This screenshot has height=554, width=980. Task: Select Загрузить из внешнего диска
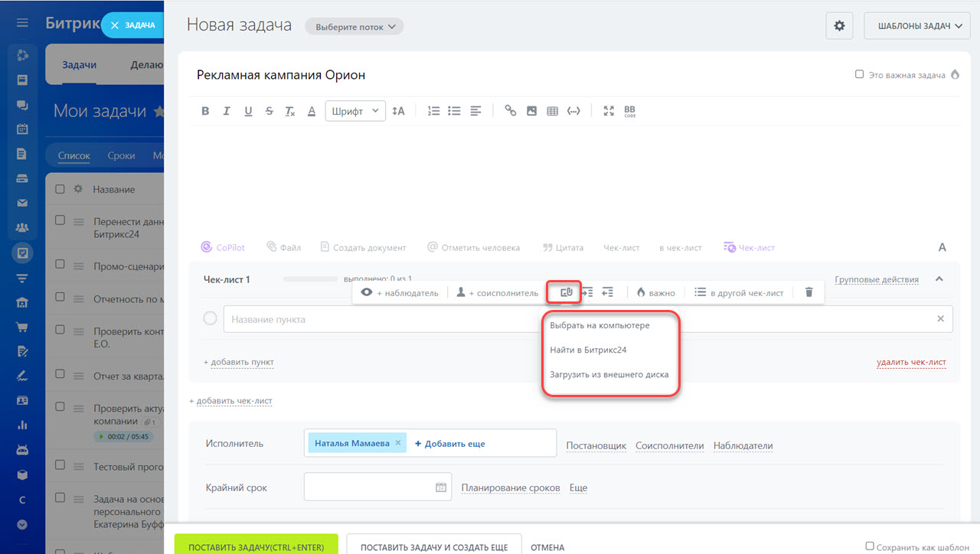[x=610, y=374]
